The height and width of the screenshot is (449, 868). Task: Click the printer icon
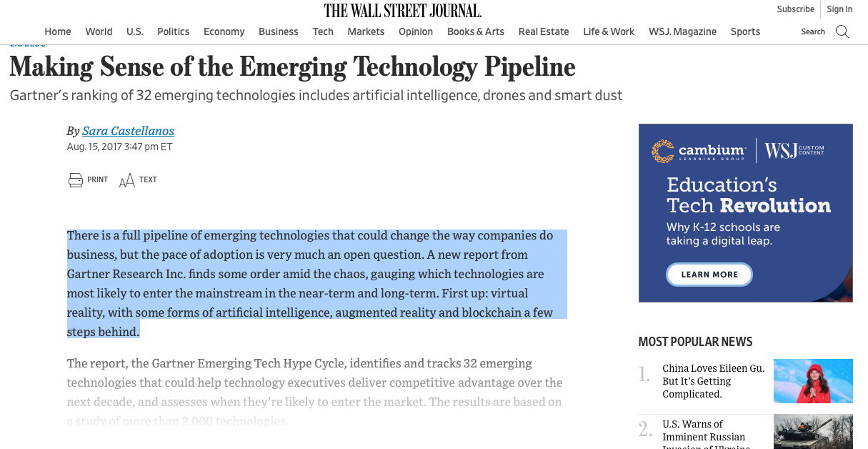tap(76, 179)
